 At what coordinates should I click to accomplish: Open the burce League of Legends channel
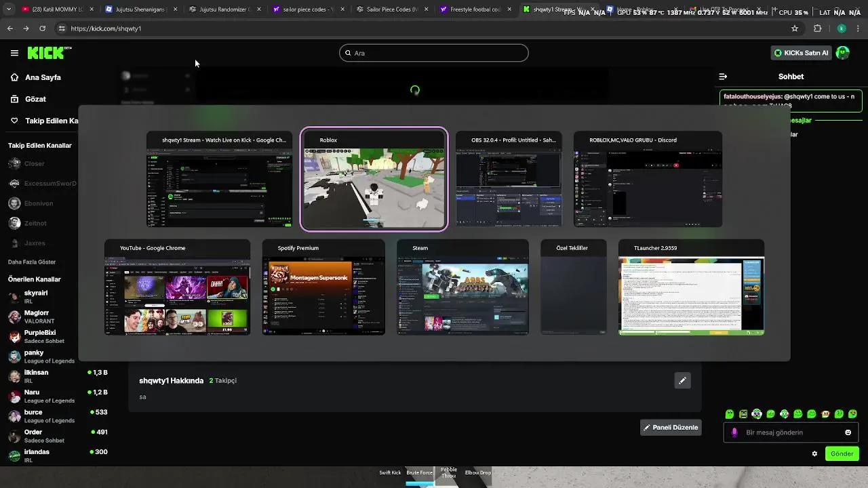click(58, 416)
